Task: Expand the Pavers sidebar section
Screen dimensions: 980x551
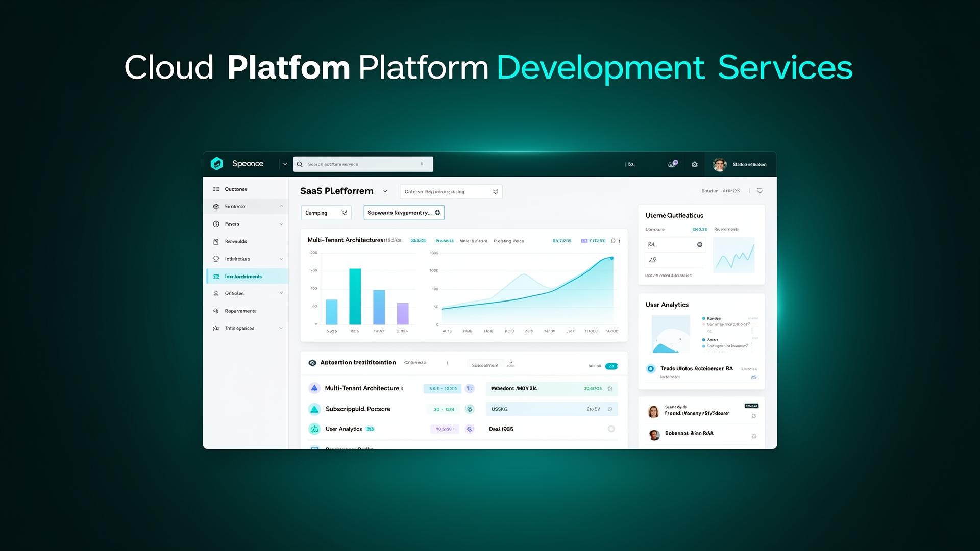Action: tap(281, 224)
